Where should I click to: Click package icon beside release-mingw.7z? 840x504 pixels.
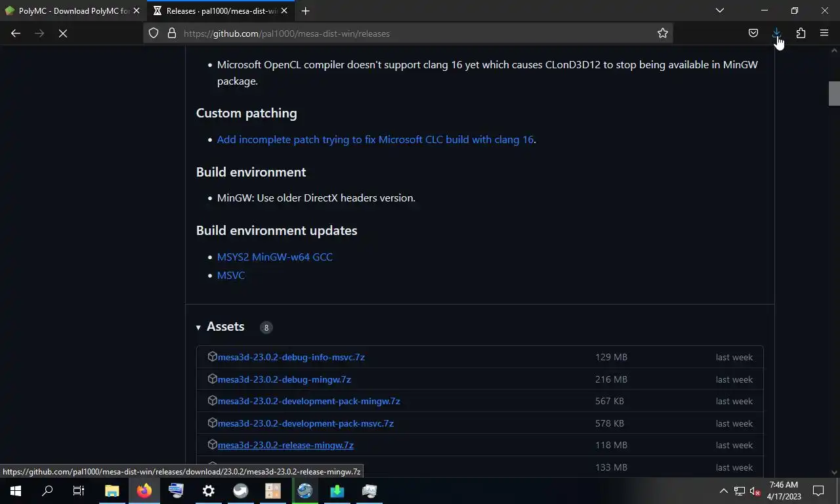212,444
